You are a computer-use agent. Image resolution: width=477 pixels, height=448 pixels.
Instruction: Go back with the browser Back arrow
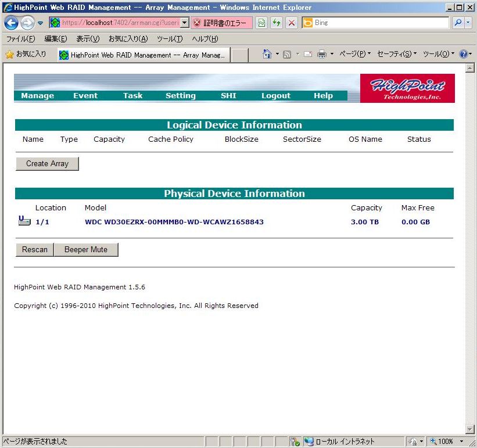click(x=11, y=23)
